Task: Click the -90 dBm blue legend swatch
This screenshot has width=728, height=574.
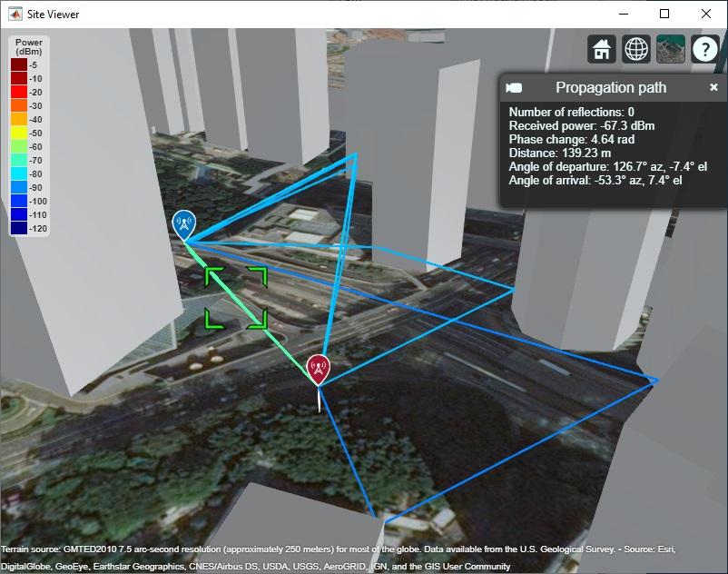Action: pyautogui.click(x=19, y=188)
